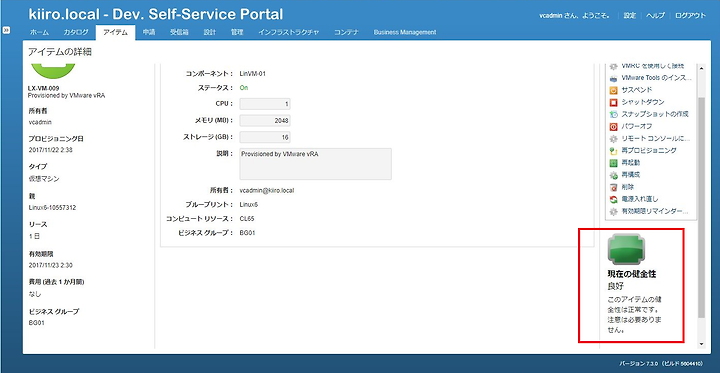Open the 管理 tab
This screenshot has height=373, width=720.
tap(237, 32)
